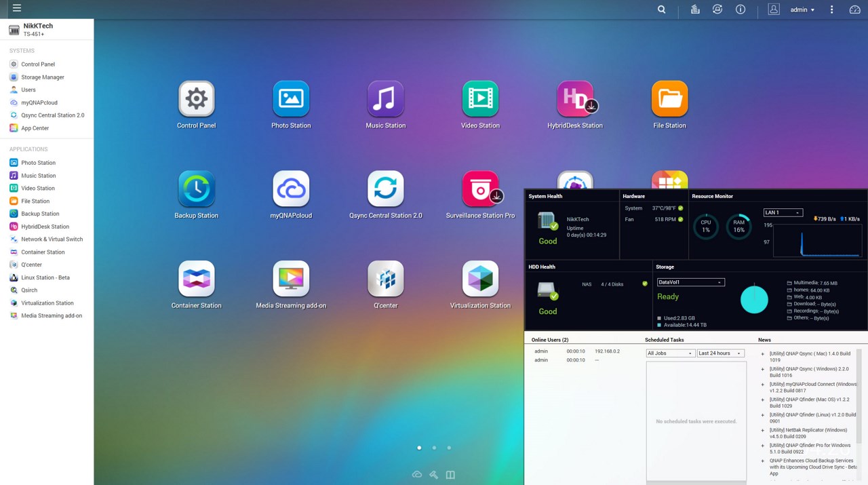
Task: Click the NikKTech TS-451+ device header
Action: coord(47,29)
